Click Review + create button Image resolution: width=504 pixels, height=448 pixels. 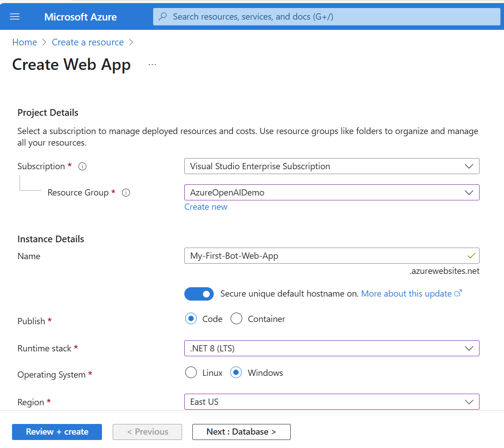(57, 432)
